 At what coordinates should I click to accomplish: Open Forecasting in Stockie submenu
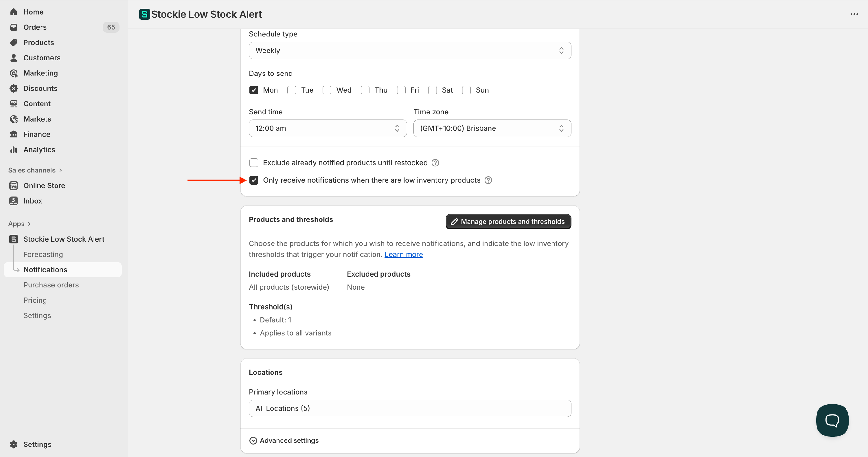click(x=43, y=254)
